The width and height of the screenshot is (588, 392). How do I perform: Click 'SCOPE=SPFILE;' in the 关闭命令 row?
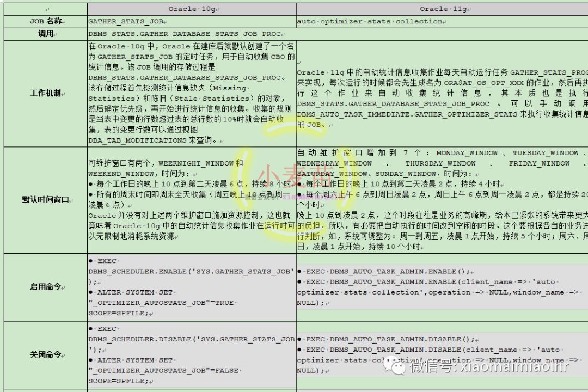click(119, 381)
